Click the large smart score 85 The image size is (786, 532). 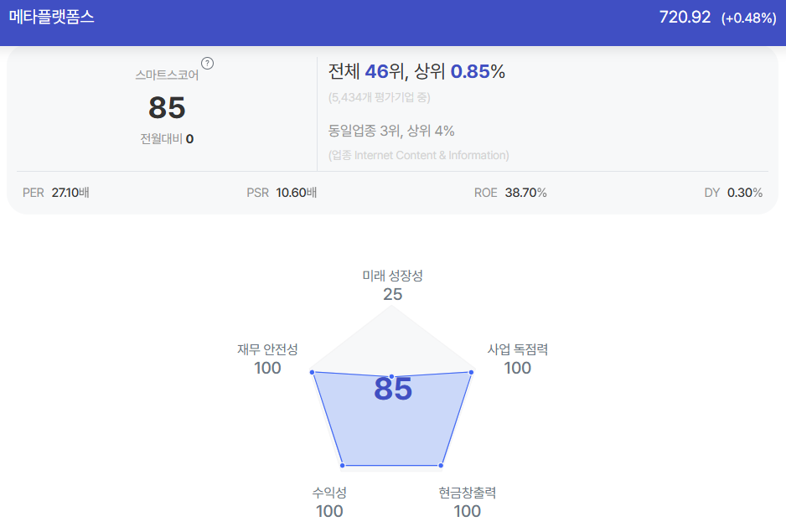[167, 107]
